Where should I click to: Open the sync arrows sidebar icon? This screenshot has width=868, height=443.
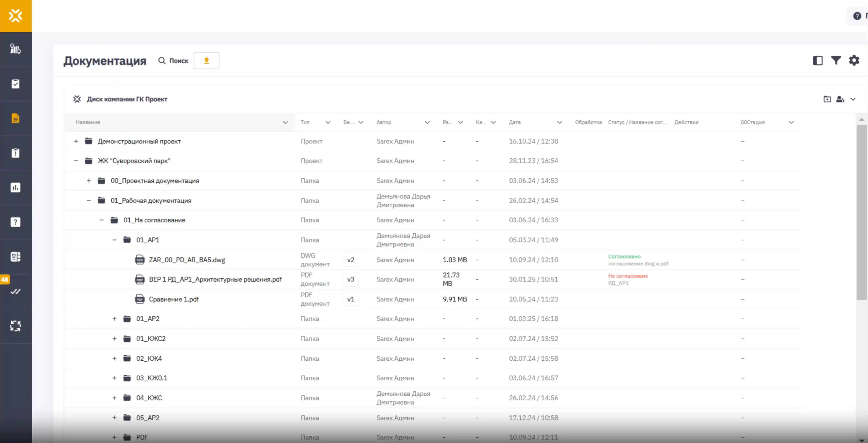(15, 326)
